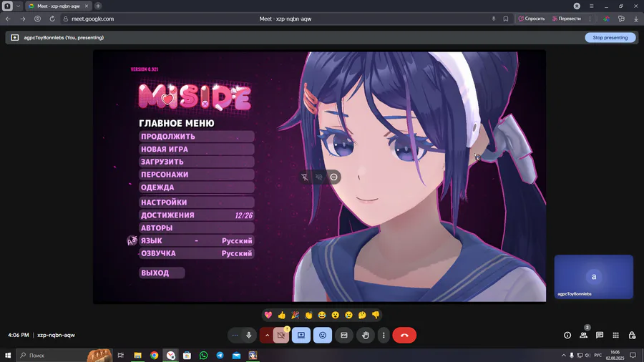Send the thinking face reaction
Screen dimensions: 644x362
pyautogui.click(x=362, y=315)
